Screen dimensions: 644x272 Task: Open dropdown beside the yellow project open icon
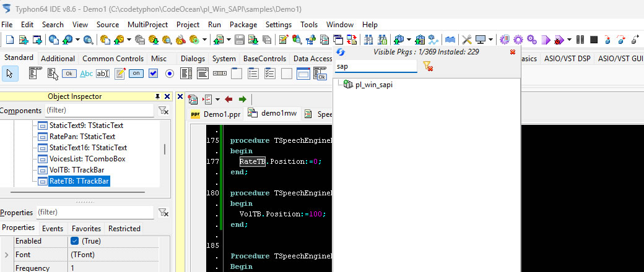click(129, 40)
